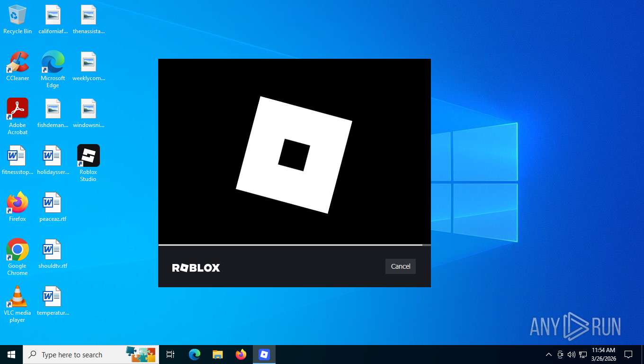Click the taskbar search box

[91, 355]
